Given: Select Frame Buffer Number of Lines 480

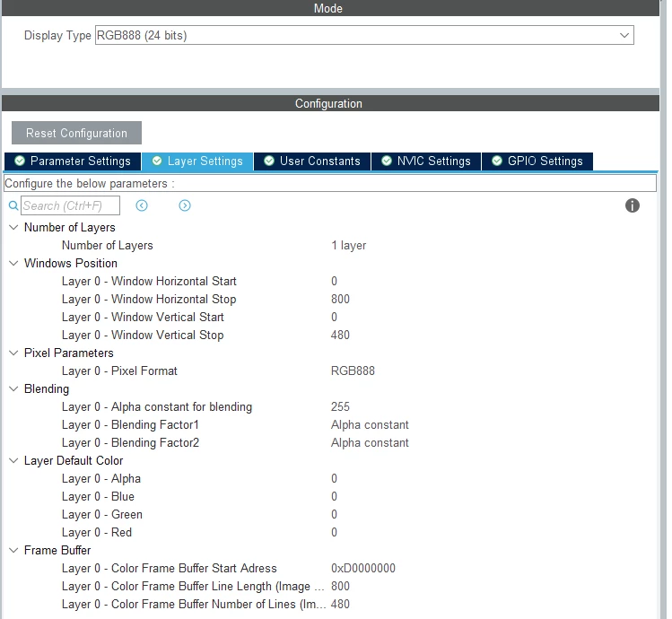Looking at the screenshot, I should click(340, 605).
